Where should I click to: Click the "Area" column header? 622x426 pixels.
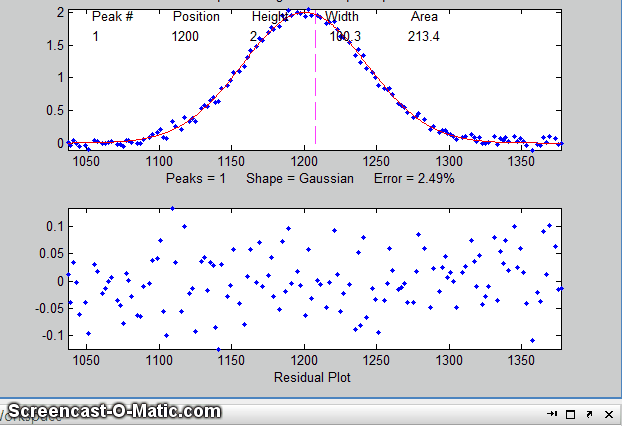[x=423, y=17]
